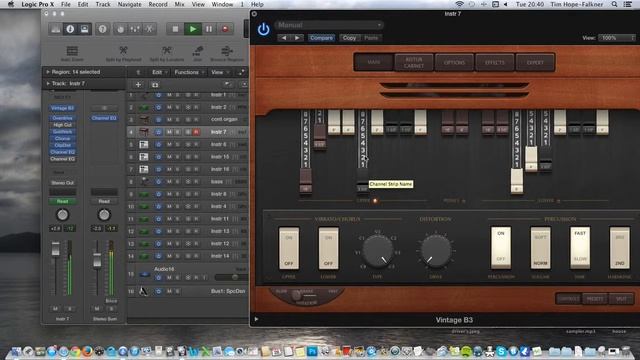The width and height of the screenshot is (640, 360).
Task: Open Spotlight search in menu bar
Action: (x=614, y=4)
